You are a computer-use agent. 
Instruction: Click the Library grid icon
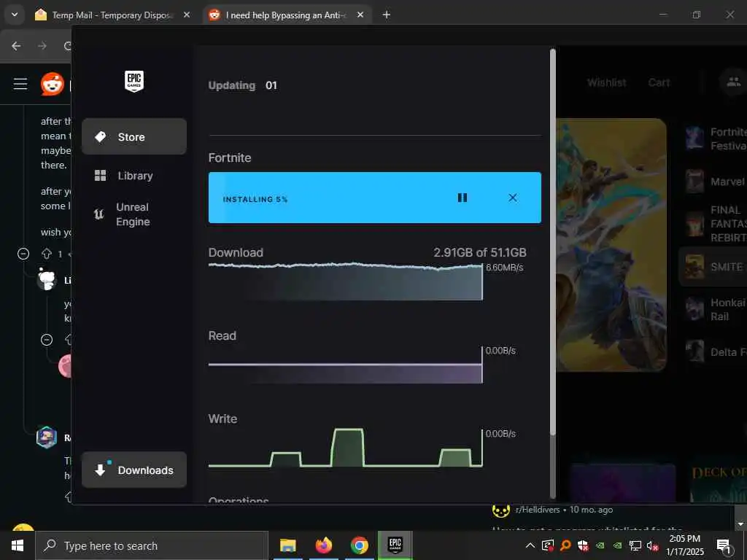pos(100,176)
